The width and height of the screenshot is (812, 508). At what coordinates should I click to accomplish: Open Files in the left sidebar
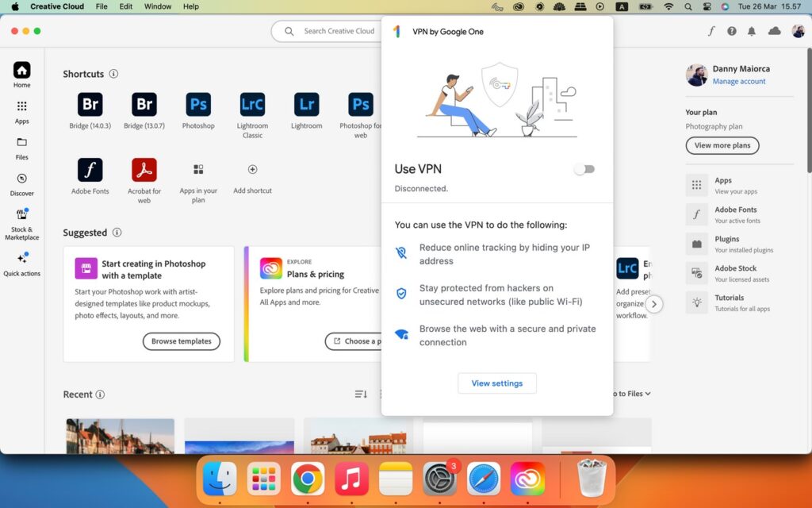(x=21, y=148)
